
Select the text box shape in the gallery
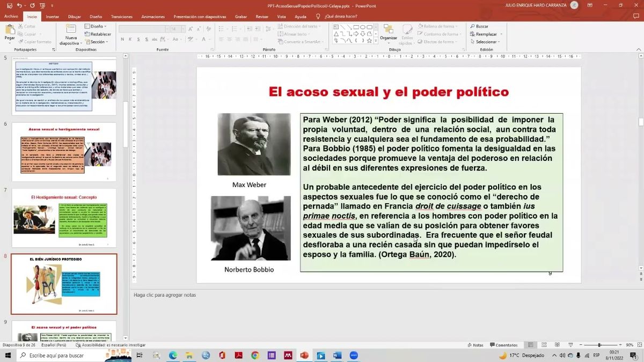click(336, 27)
